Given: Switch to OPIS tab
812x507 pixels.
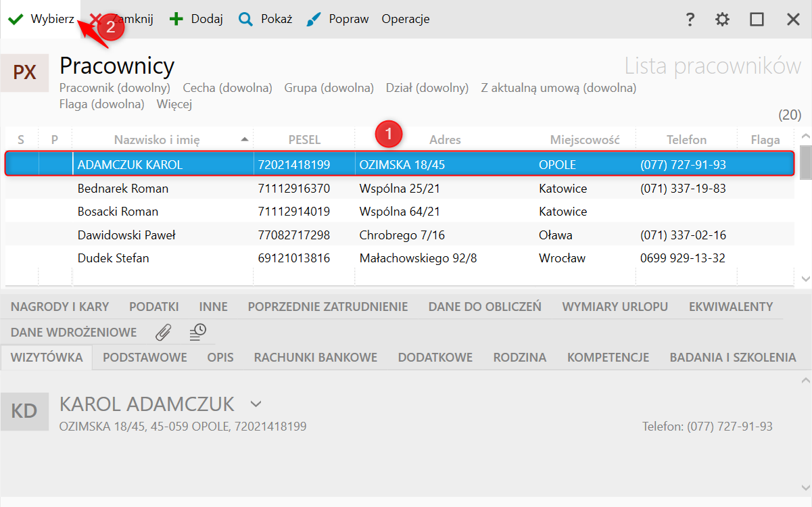Looking at the screenshot, I should 220,358.
